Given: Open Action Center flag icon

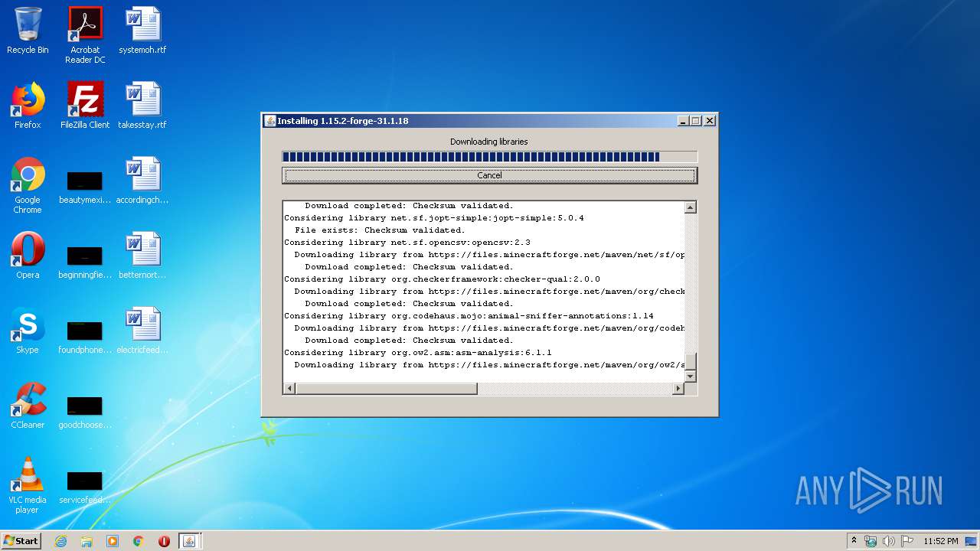Looking at the screenshot, I should 906,541.
